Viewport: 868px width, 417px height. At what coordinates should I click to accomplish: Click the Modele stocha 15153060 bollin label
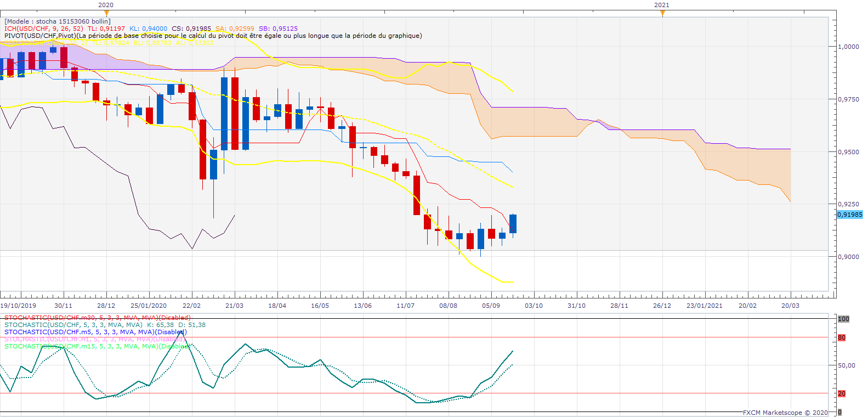click(x=58, y=21)
